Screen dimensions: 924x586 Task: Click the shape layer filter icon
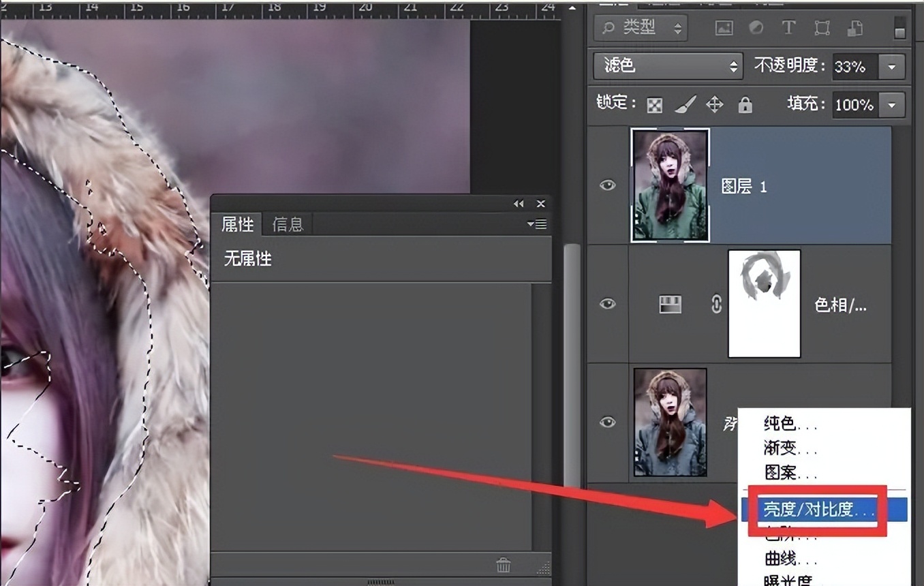(x=822, y=28)
